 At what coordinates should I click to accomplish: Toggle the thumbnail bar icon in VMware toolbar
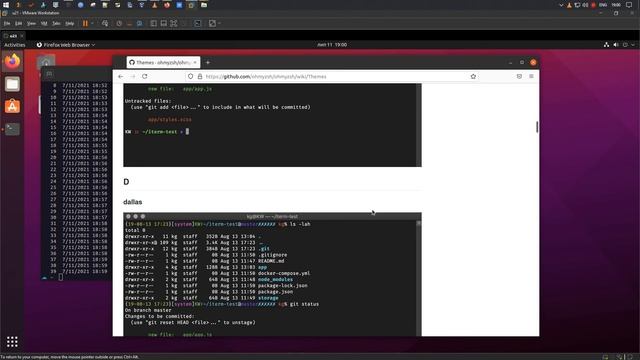click(x=164, y=23)
